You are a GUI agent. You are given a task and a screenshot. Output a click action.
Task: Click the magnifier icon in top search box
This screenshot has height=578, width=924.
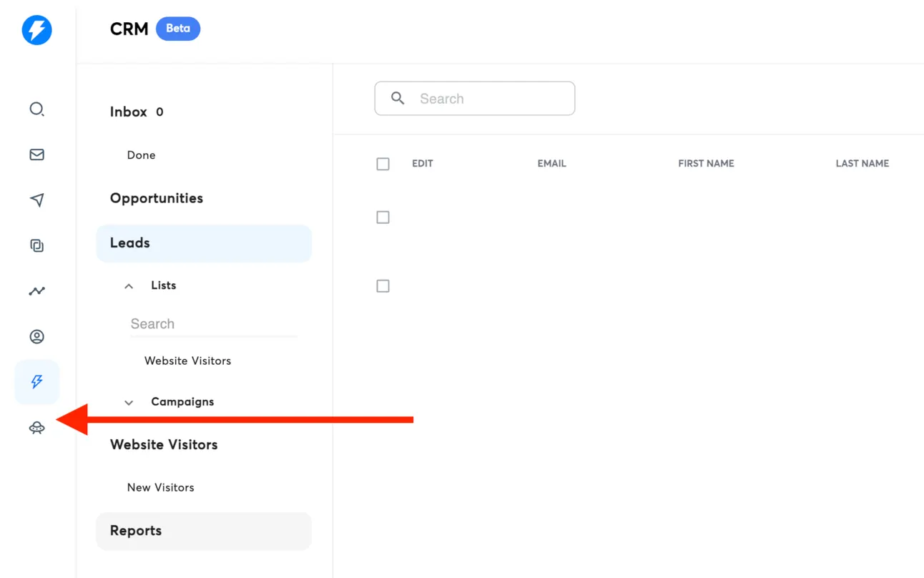(x=398, y=98)
